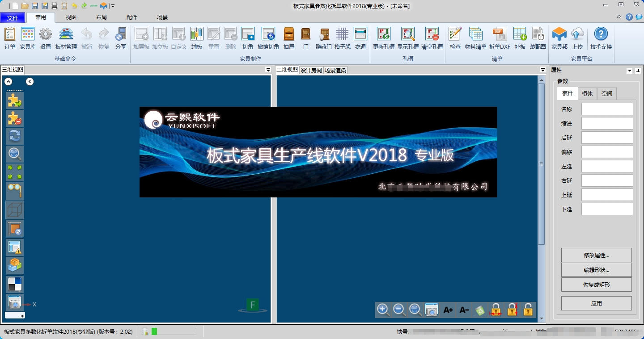Open 板材管理 board management
644x339 pixels.
click(x=66, y=38)
